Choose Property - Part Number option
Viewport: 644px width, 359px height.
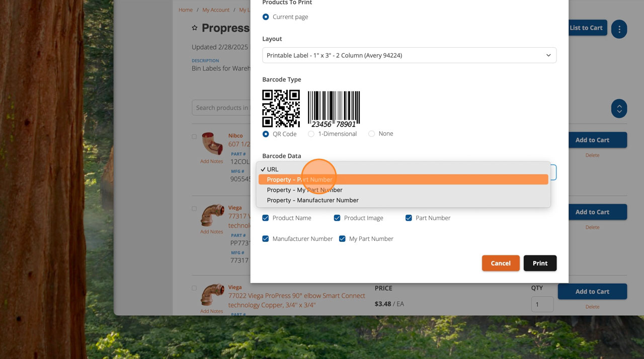403,179
